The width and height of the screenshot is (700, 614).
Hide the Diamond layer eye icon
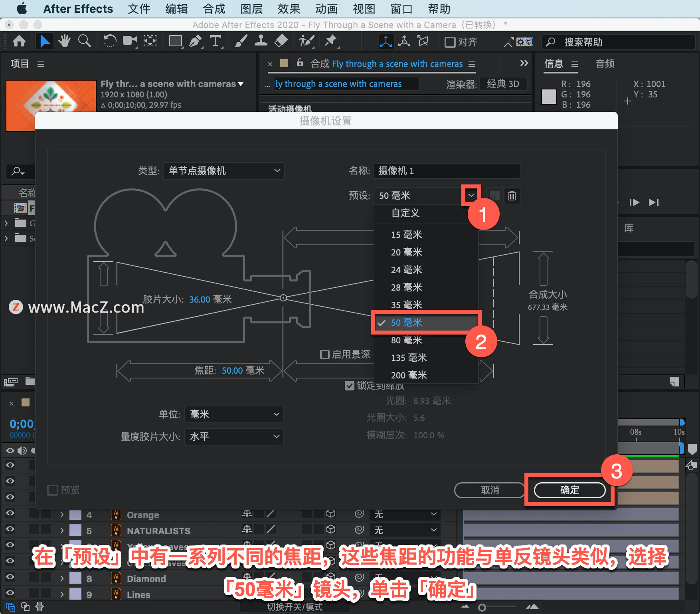[x=10, y=577]
